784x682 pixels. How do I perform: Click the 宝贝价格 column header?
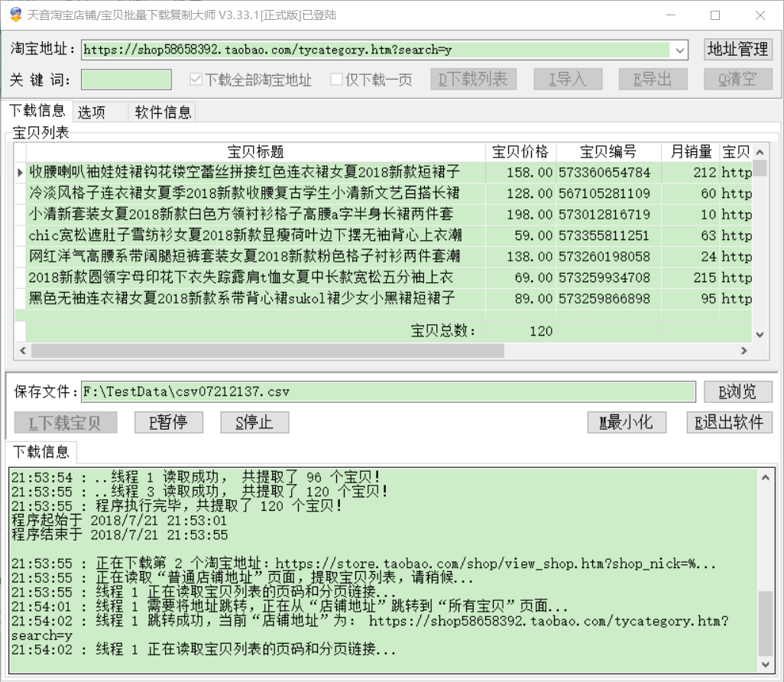point(520,151)
